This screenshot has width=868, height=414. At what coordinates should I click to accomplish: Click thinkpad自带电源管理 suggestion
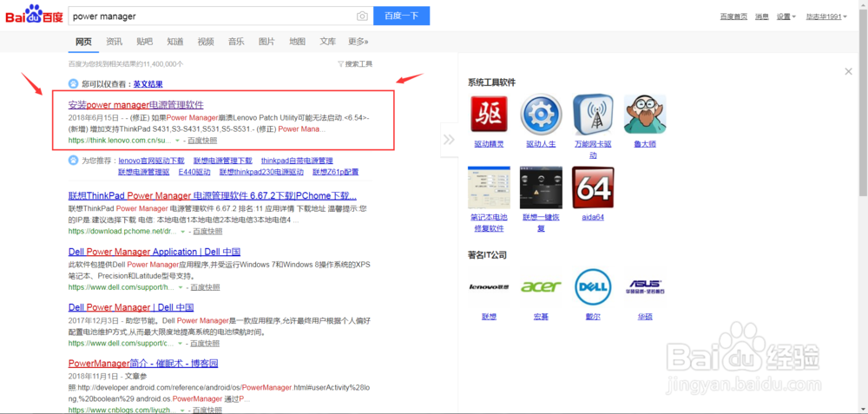tap(297, 161)
